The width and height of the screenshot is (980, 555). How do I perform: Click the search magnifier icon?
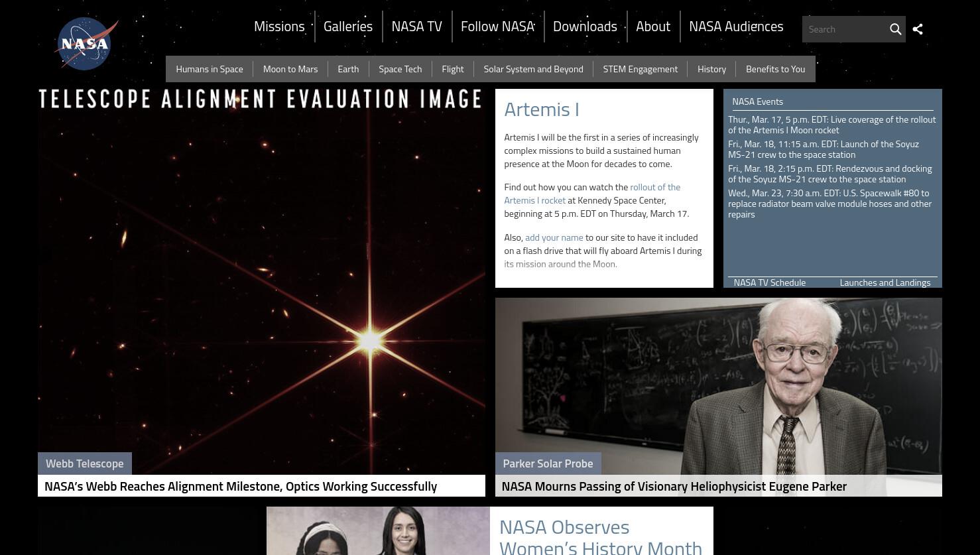point(895,29)
